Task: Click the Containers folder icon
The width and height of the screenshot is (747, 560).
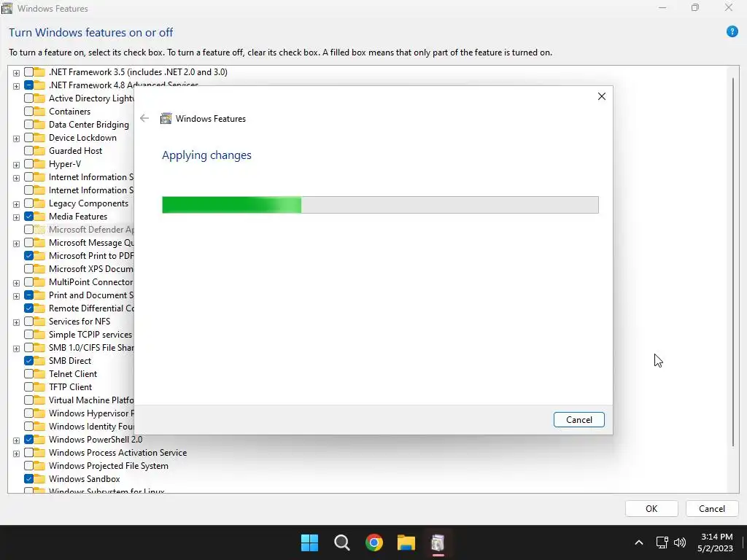Action: point(39,112)
